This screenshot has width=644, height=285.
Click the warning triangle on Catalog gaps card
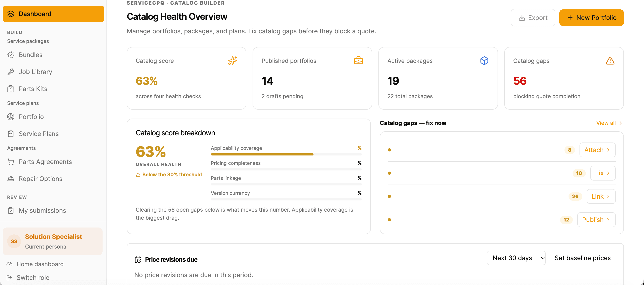point(610,61)
